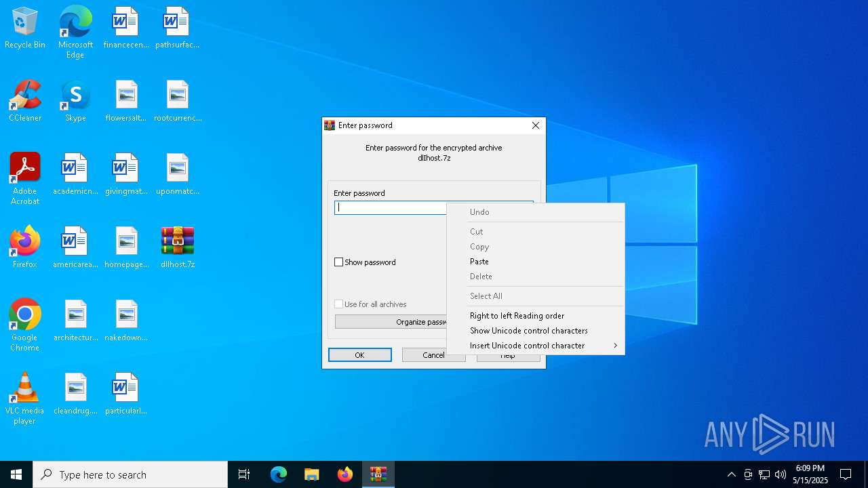Screen dimensions: 868x488
Task: Select the homepage... image file icon
Action: [x=126, y=248]
